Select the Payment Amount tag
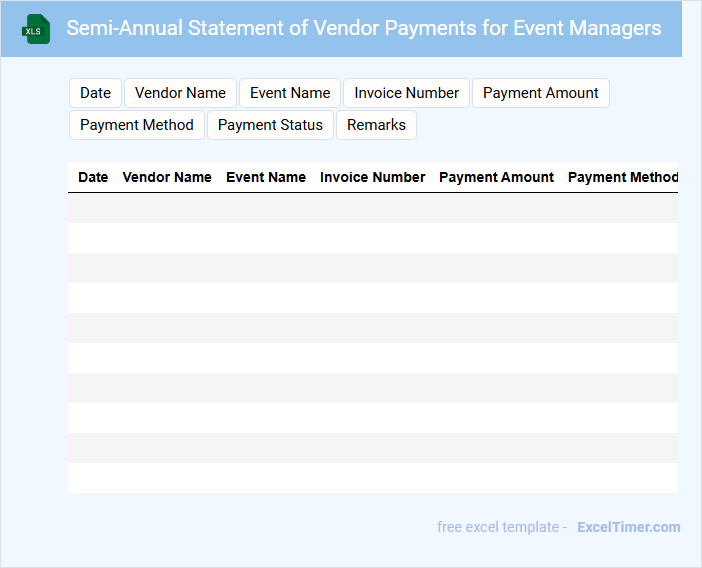 click(x=540, y=93)
